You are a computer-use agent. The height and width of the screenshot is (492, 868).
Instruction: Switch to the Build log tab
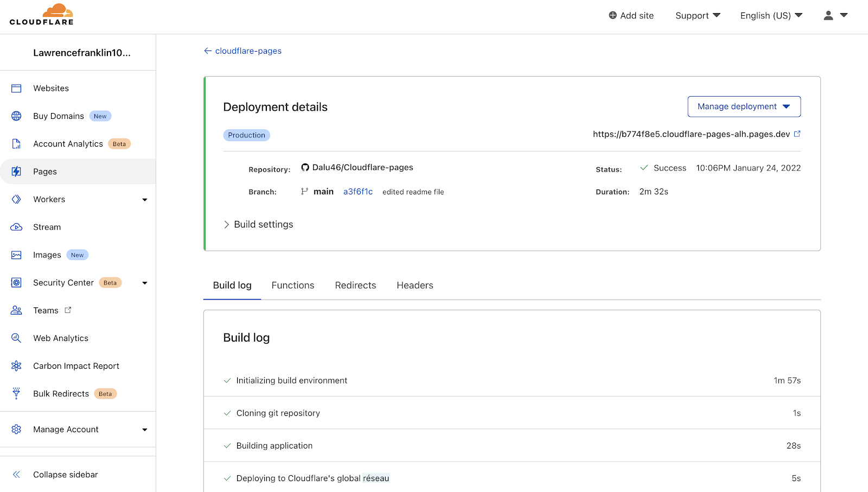pyautogui.click(x=232, y=285)
